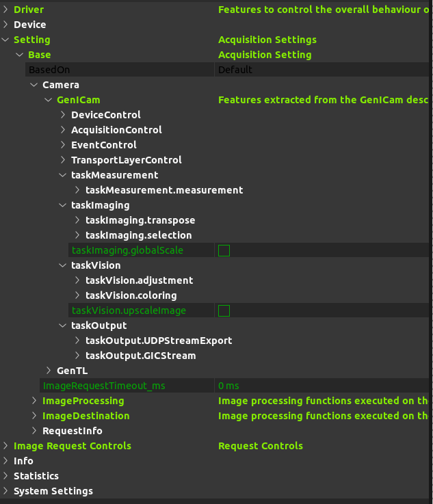Expand the System Settings arrow
This screenshot has width=433, height=504.
[6, 491]
